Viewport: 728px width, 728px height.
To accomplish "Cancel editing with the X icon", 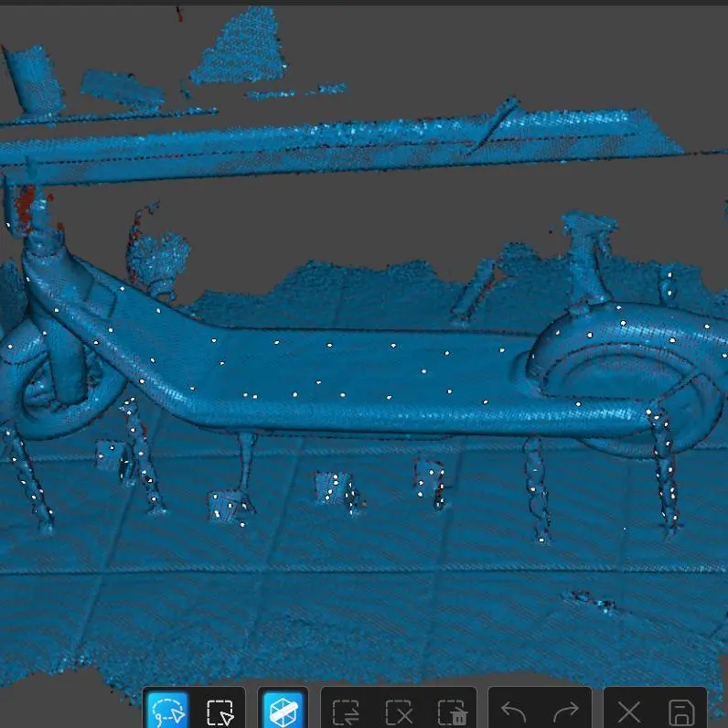I will [x=629, y=712].
